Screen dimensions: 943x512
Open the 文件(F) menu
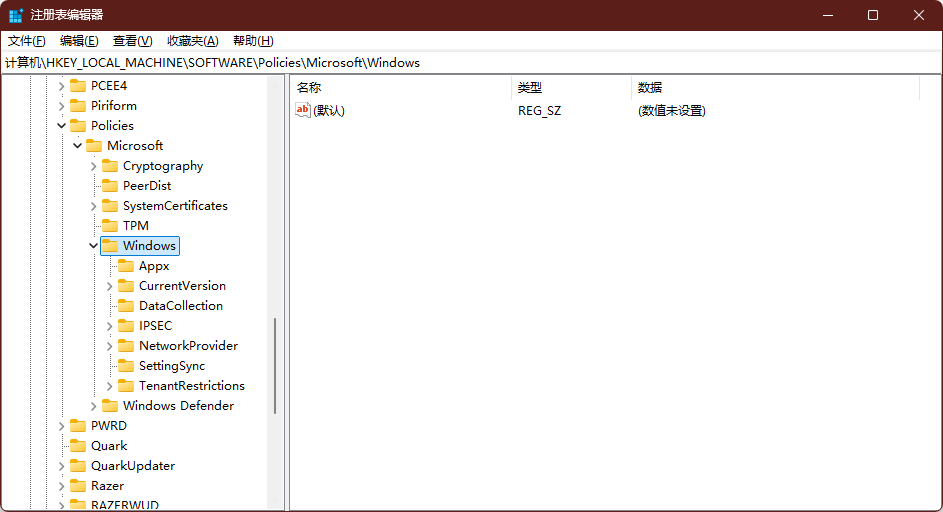(x=26, y=41)
